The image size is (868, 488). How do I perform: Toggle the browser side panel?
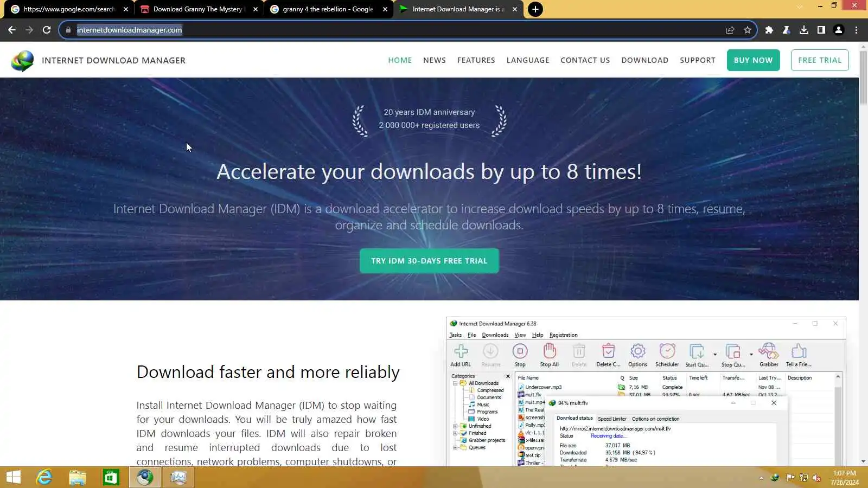(x=821, y=30)
